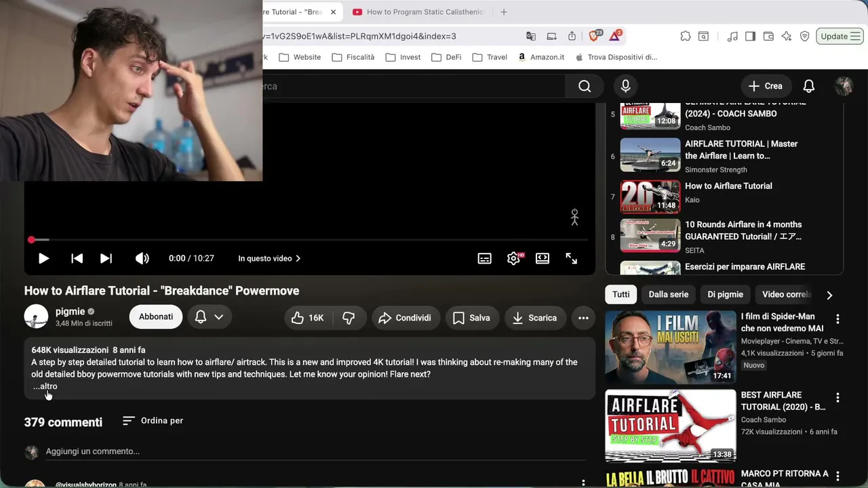Dislike the video
This screenshot has height=488, width=868.
pyautogui.click(x=349, y=318)
